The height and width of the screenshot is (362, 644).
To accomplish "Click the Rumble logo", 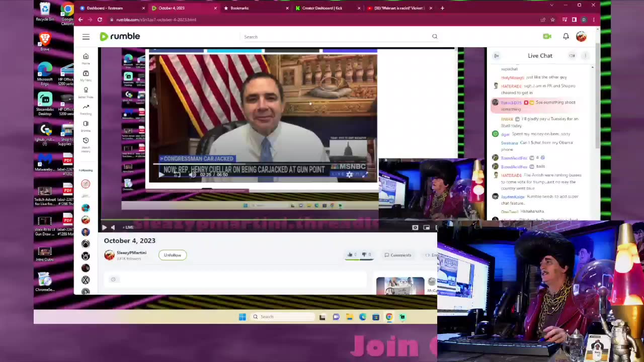I will [120, 36].
